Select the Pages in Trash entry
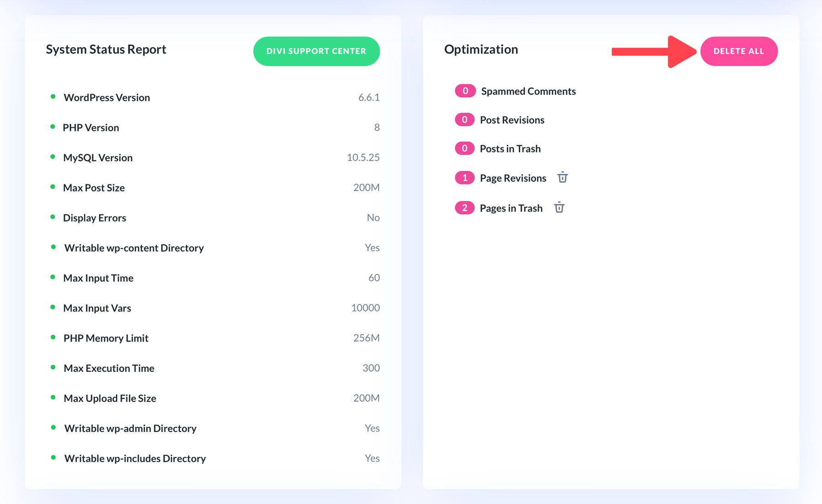The height and width of the screenshot is (504, 822). pyautogui.click(x=511, y=208)
